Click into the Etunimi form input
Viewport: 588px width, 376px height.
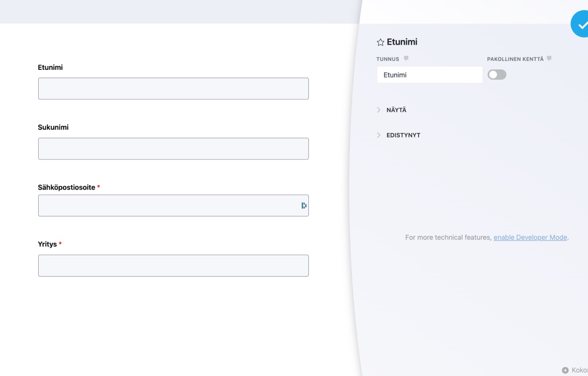point(173,89)
